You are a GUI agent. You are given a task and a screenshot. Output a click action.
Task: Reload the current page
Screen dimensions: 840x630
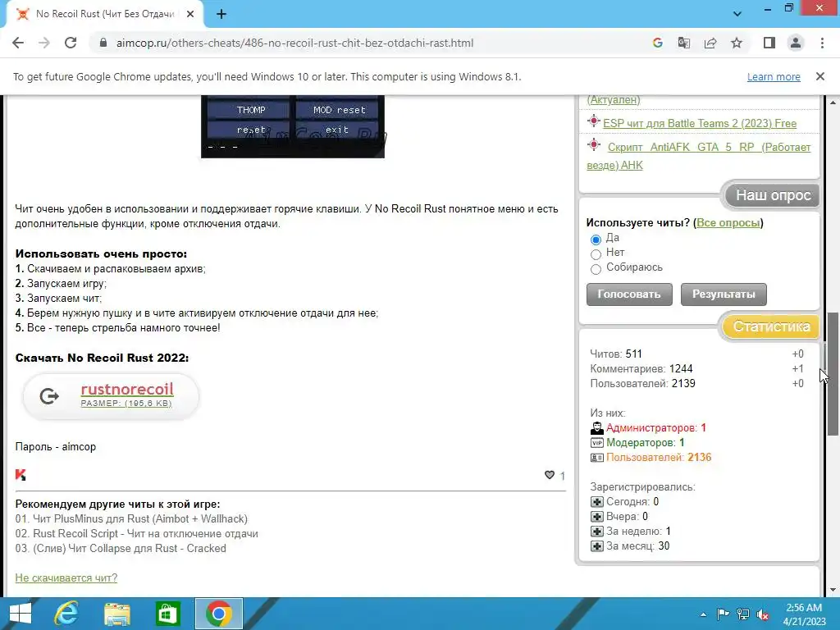tap(71, 43)
